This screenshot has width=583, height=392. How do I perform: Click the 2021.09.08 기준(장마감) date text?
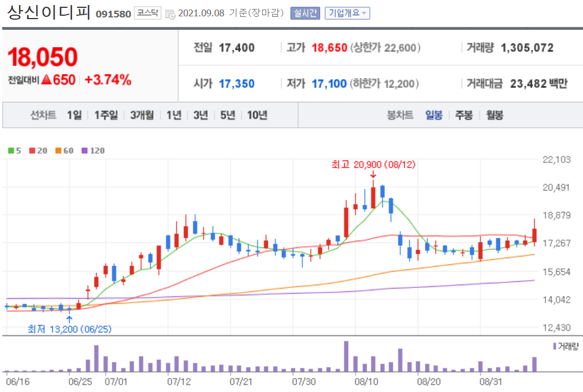[231, 13]
